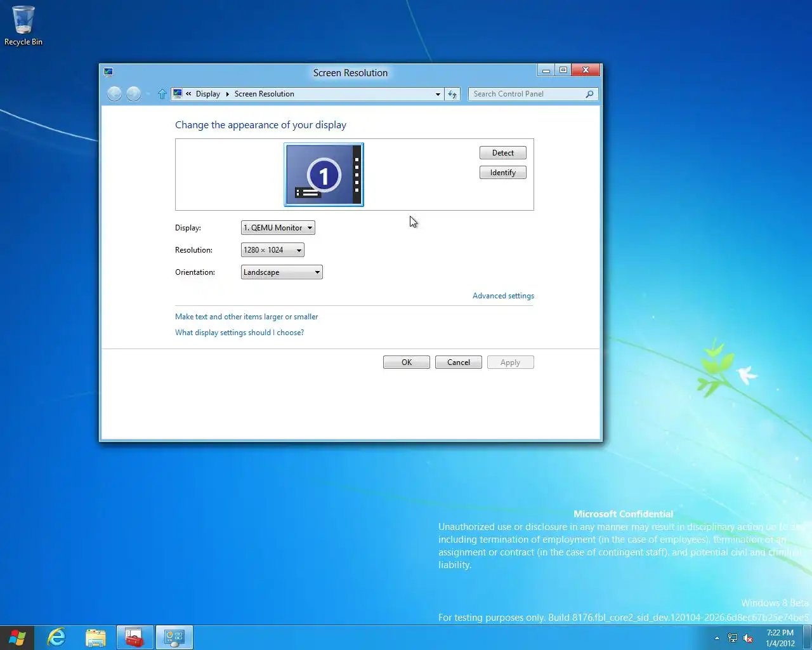Open the Resolution 1280 × 1024 dropdown
The width and height of the screenshot is (812, 650).
point(273,250)
